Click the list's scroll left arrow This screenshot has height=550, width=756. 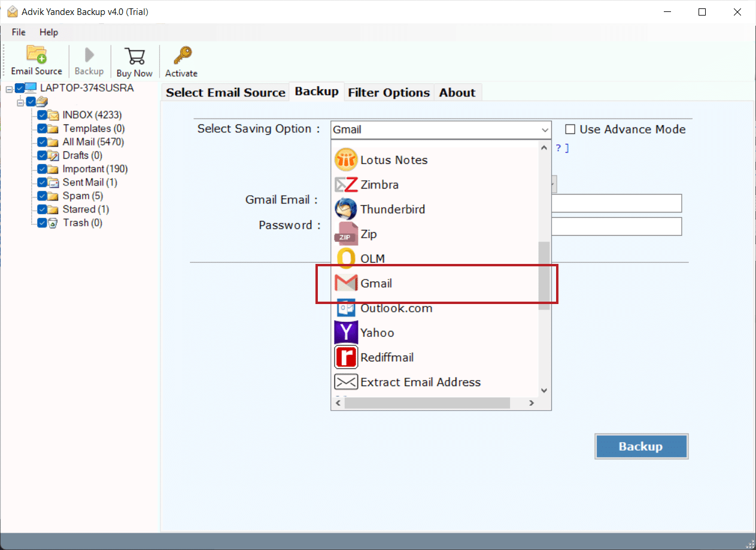tap(338, 403)
